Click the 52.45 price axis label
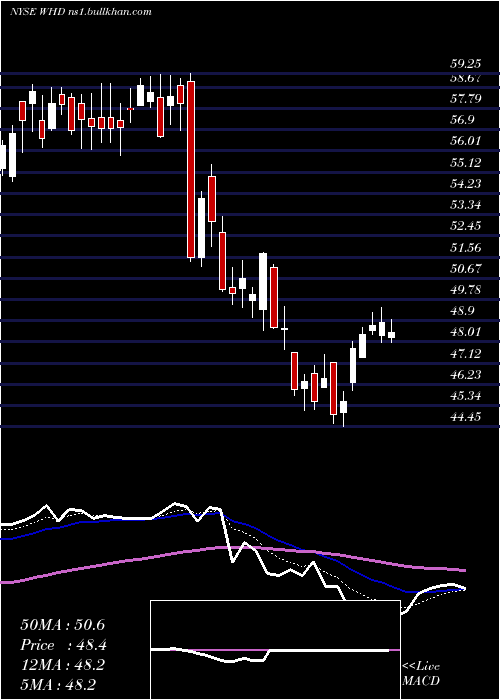This screenshot has height=700, width=500. coord(465,226)
